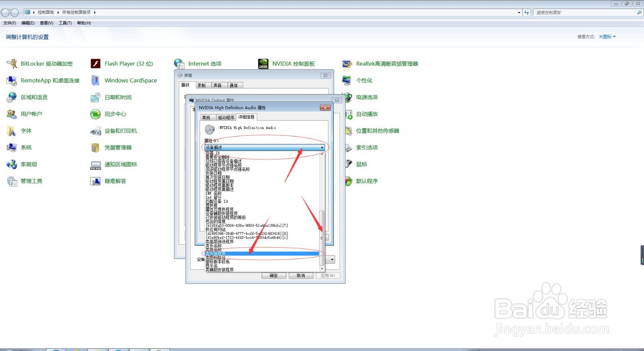Open the 索引选项 magnifier icon

349,148
